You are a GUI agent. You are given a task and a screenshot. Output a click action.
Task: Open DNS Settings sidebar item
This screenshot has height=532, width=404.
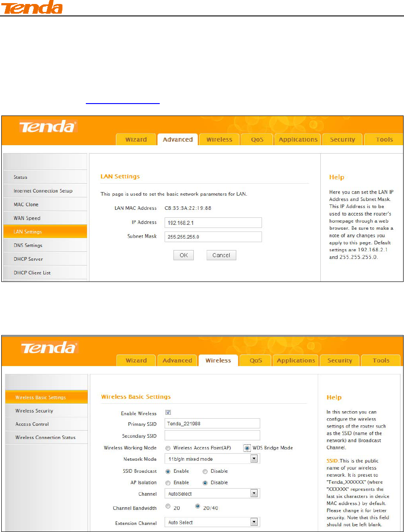pos(45,245)
